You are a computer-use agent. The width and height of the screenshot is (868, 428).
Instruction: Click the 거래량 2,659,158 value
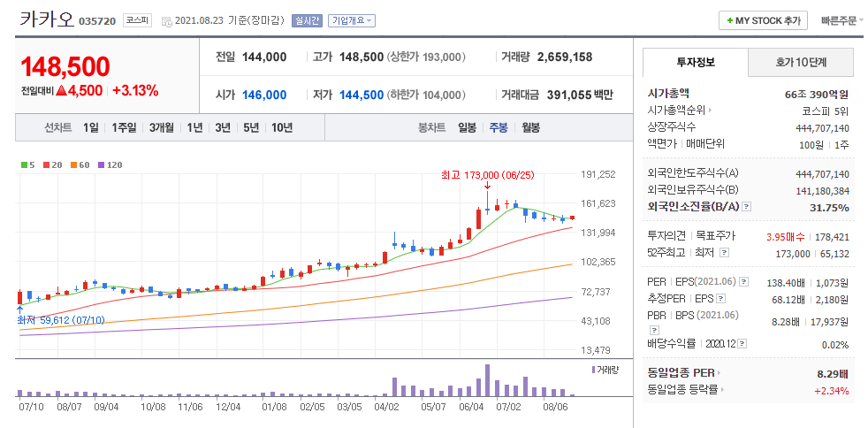click(x=565, y=57)
